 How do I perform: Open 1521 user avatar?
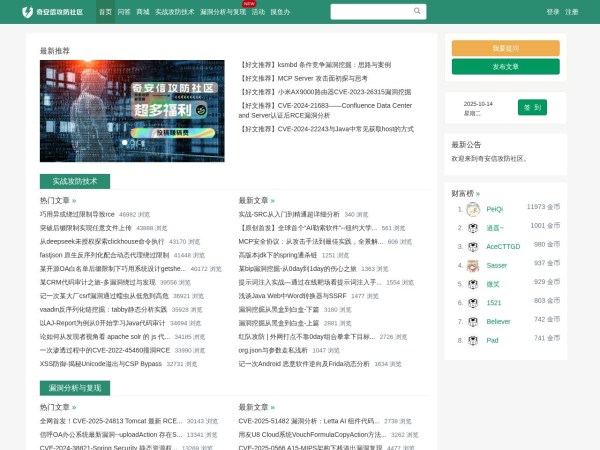click(x=473, y=303)
